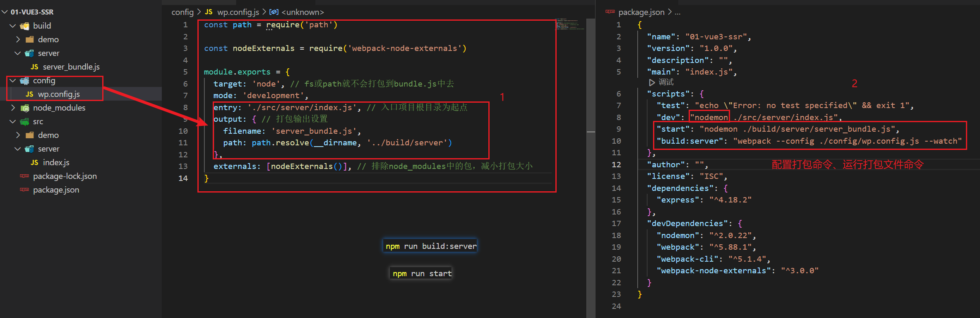Open server_bundle.js in the explorer
Viewport: 980px width, 318px height.
tap(71, 67)
